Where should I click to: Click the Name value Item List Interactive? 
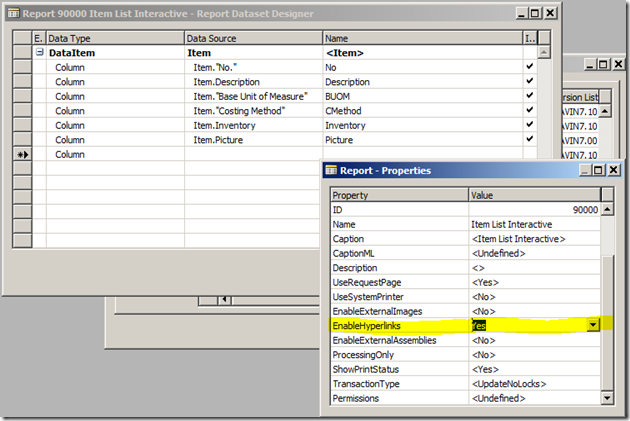pyautogui.click(x=534, y=224)
